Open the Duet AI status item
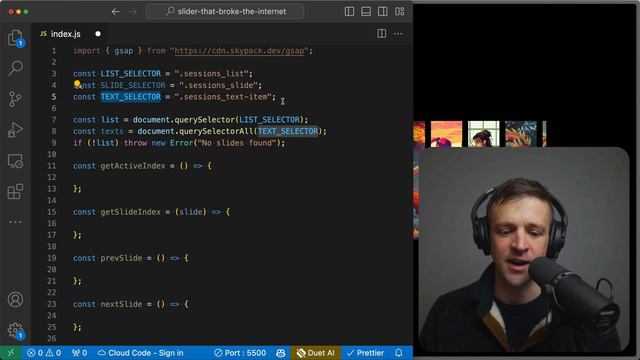 pos(316,353)
